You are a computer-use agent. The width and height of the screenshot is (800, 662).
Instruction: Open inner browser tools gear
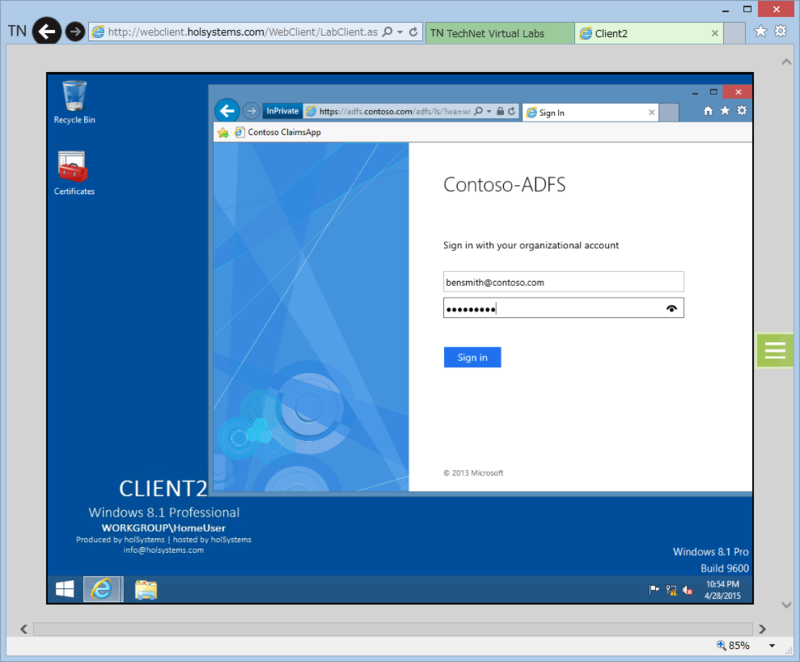coord(742,111)
